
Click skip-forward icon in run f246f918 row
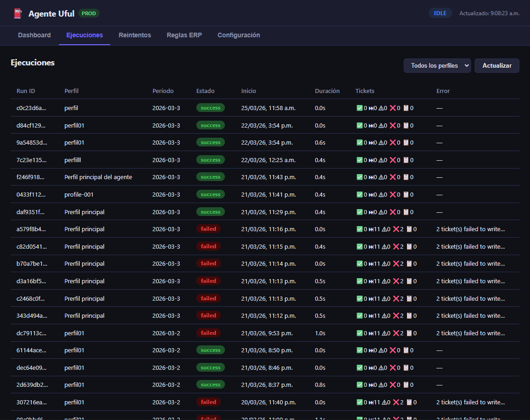point(371,177)
